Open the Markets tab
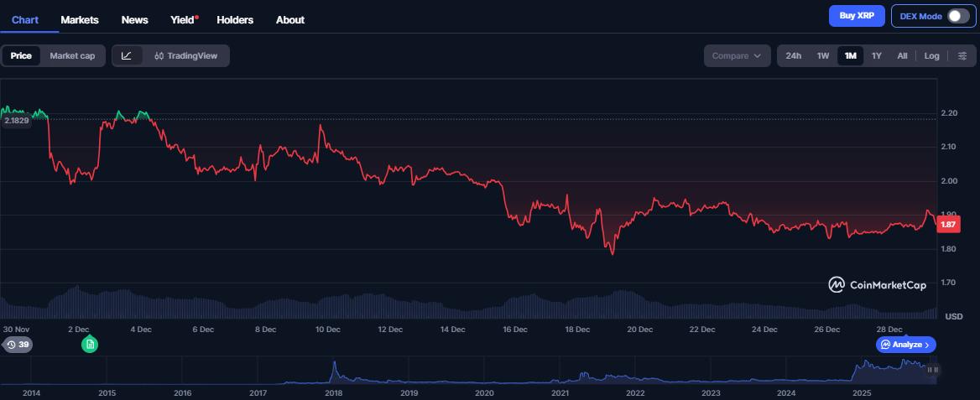980x400 pixels. pyautogui.click(x=80, y=19)
